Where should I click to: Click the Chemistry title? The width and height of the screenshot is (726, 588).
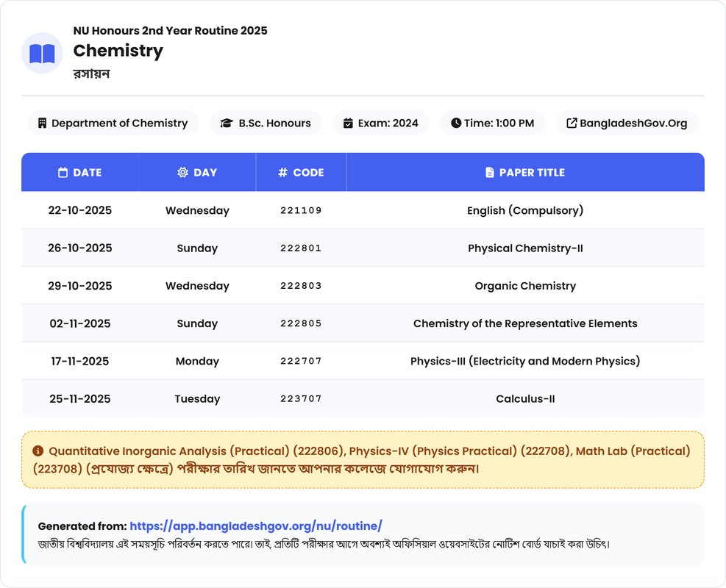tap(118, 51)
